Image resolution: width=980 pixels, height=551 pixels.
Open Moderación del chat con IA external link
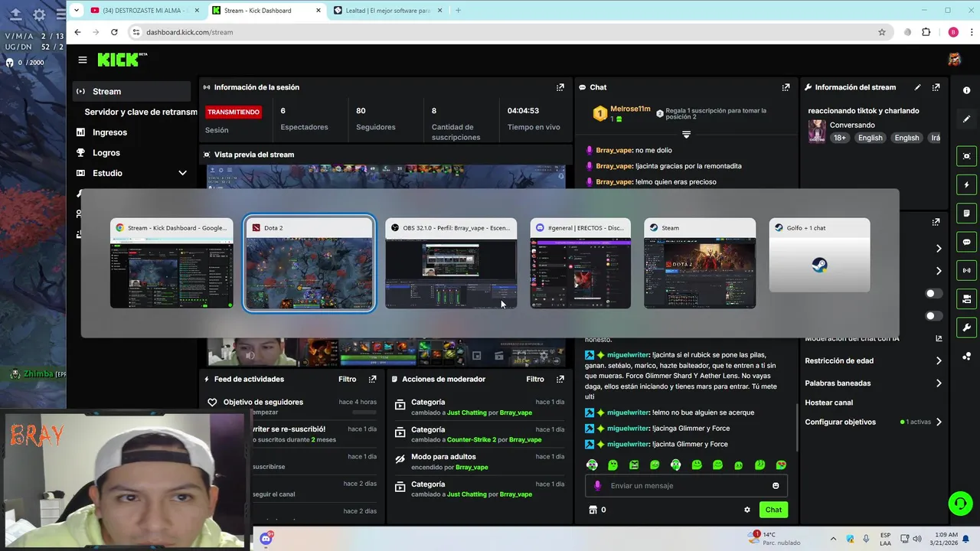(x=939, y=338)
